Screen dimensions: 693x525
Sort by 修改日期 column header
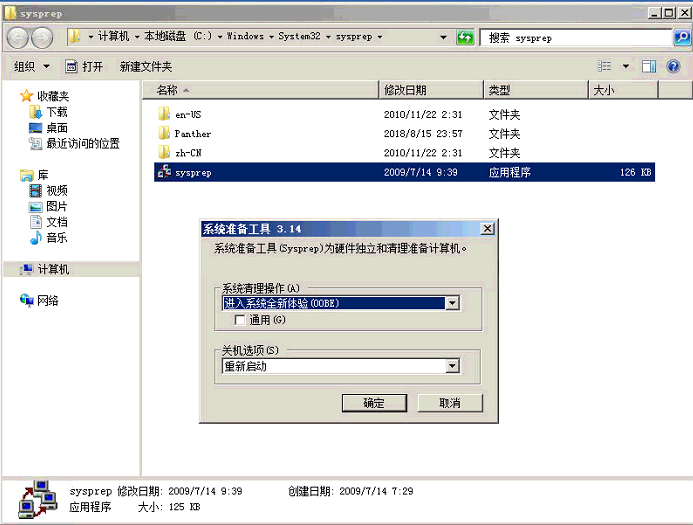[x=405, y=90]
